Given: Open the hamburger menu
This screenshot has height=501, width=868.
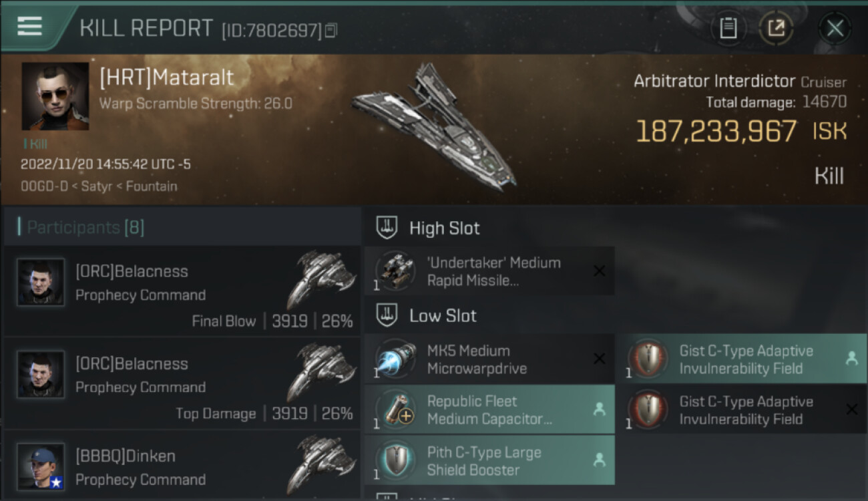Looking at the screenshot, I should (x=30, y=27).
